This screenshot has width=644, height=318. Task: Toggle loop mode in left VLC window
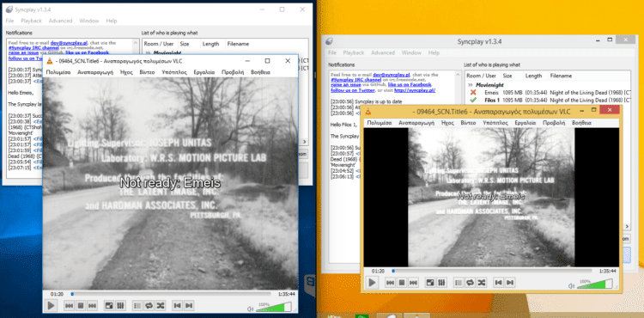(149, 306)
